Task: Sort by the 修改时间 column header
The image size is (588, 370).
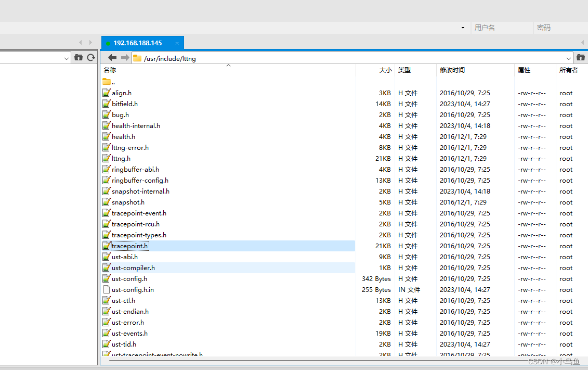Action: point(452,70)
